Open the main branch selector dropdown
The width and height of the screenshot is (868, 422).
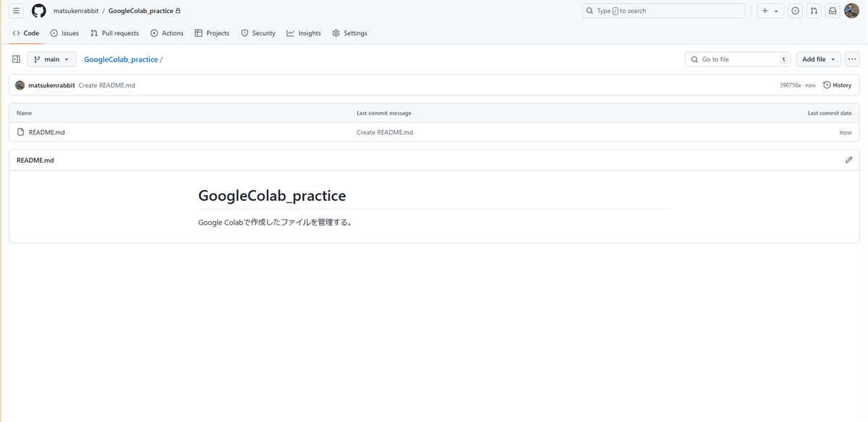(x=51, y=59)
